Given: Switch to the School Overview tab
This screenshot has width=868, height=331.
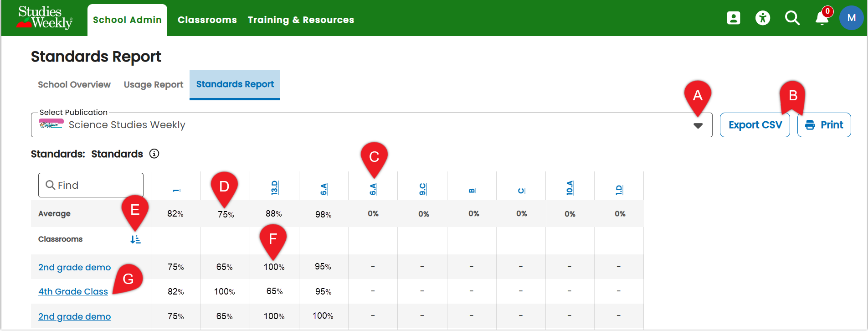Looking at the screenshot, I should [x=74, y=85].
